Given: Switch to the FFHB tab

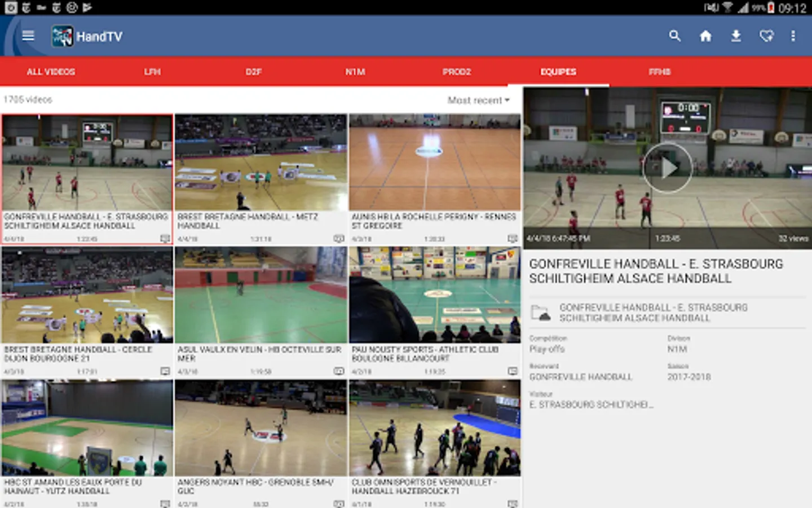Looking at the screenshot, I should [660, 72].
